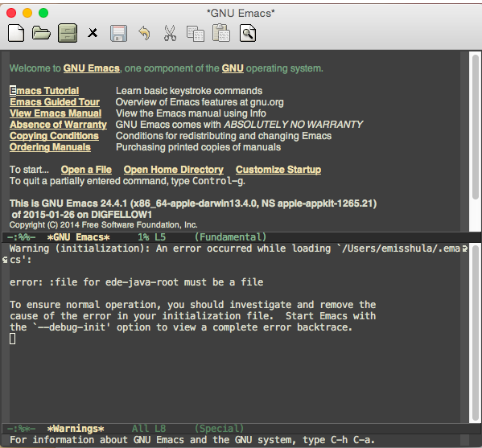482x448 pixels.
Task: Copy with the duplicate pages icon
Action: click(196, 33)
